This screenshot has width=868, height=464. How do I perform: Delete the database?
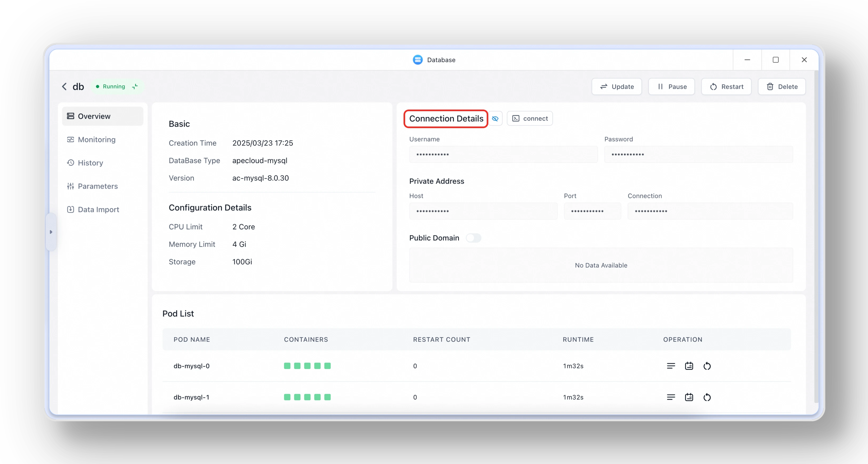click(x=782, y=87)
